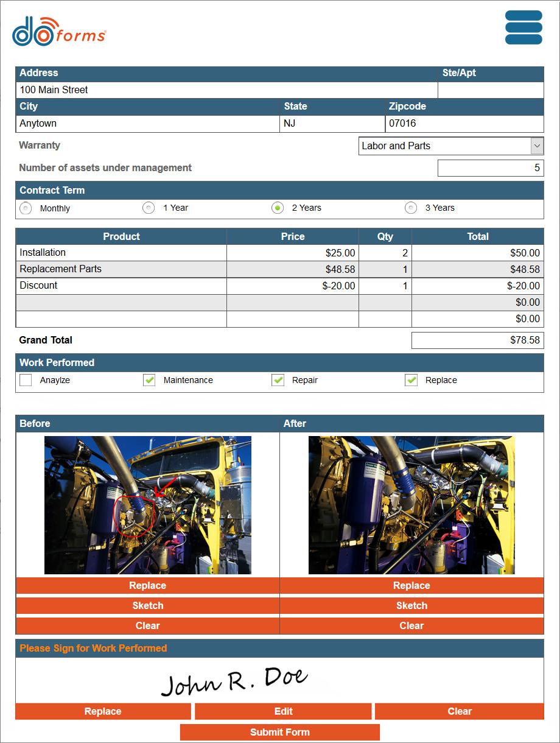Image resolution: width=560 pixels, height=743 pixels.
Task: Uncheck the Maintenance checkbox
Action: pos(149,380)
